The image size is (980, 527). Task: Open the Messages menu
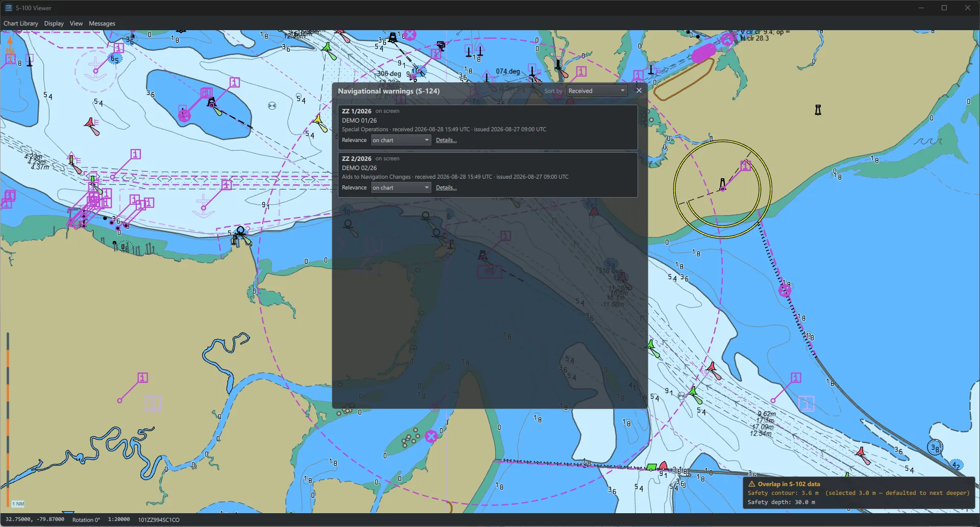102,23
